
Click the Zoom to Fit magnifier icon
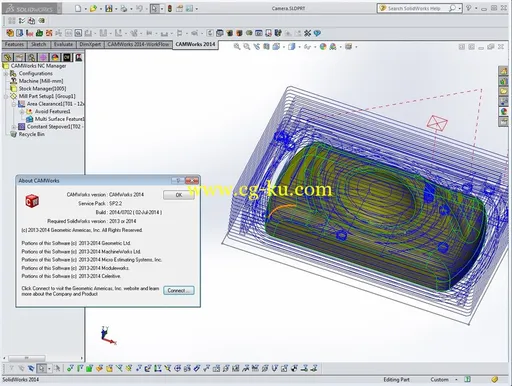pos(237,47)
